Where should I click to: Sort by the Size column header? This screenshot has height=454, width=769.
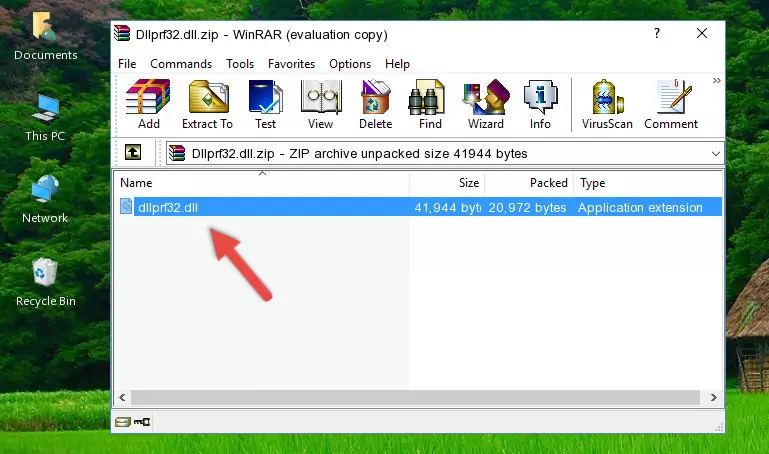click(x=447, y=183)
